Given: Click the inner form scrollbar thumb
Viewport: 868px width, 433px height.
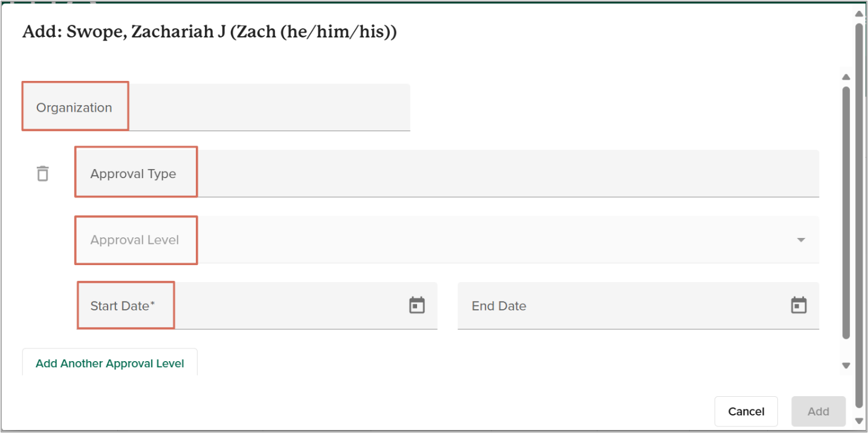Looking at the screenshot, I should 846,211.
